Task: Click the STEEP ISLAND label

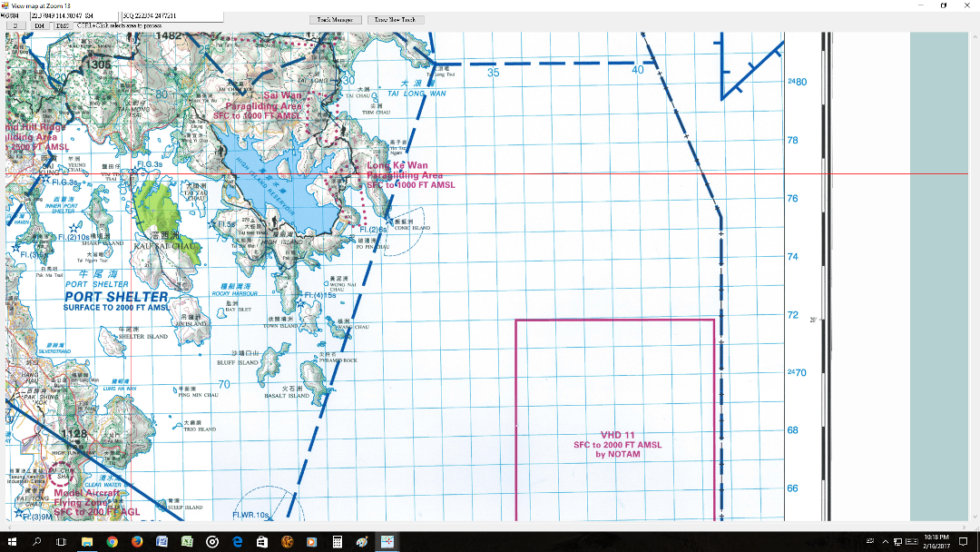Action: [x=185, y=508]
